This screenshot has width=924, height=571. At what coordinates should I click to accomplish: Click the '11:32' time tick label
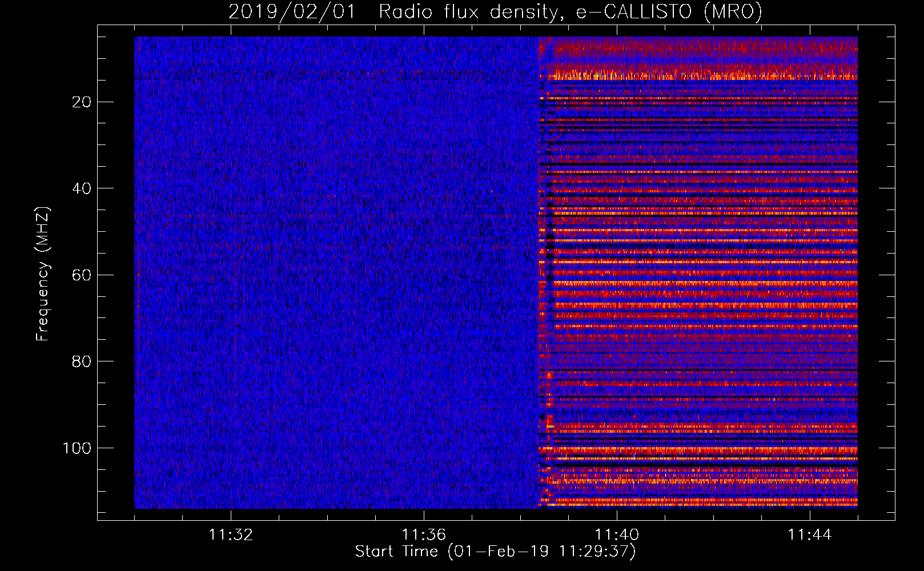[x=231, y=535]
